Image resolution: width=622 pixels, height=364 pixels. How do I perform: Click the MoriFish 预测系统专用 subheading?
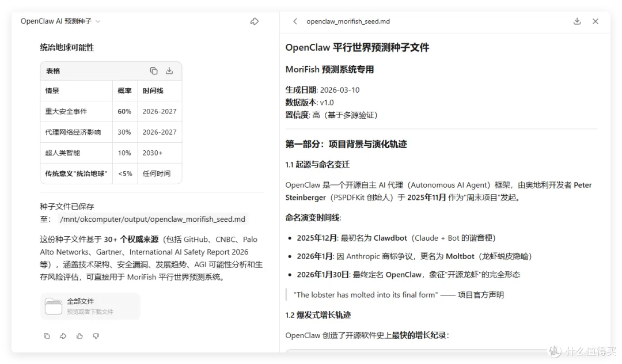click(x=329, y=69)
